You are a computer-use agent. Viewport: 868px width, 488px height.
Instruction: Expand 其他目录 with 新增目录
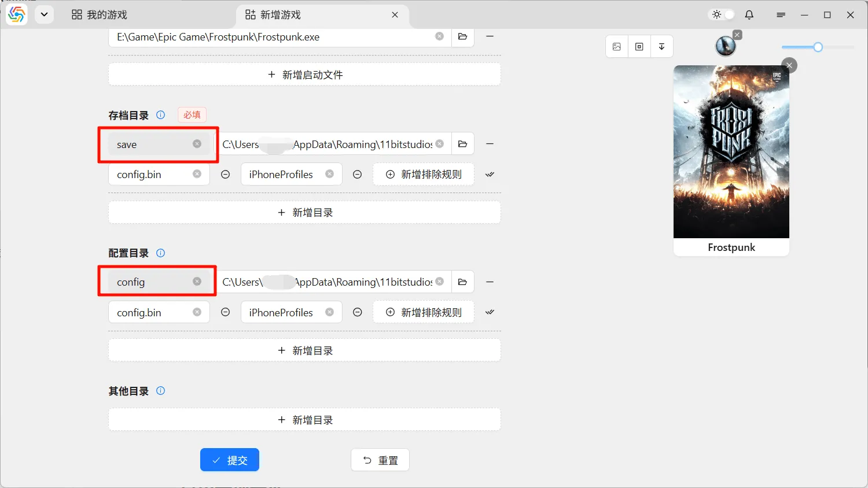[304, 420]
